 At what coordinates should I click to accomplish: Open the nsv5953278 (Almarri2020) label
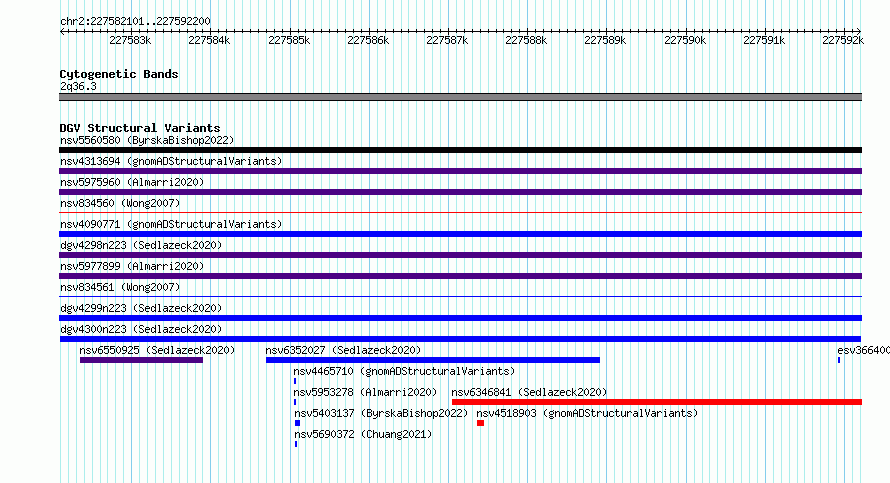(365, 392)
